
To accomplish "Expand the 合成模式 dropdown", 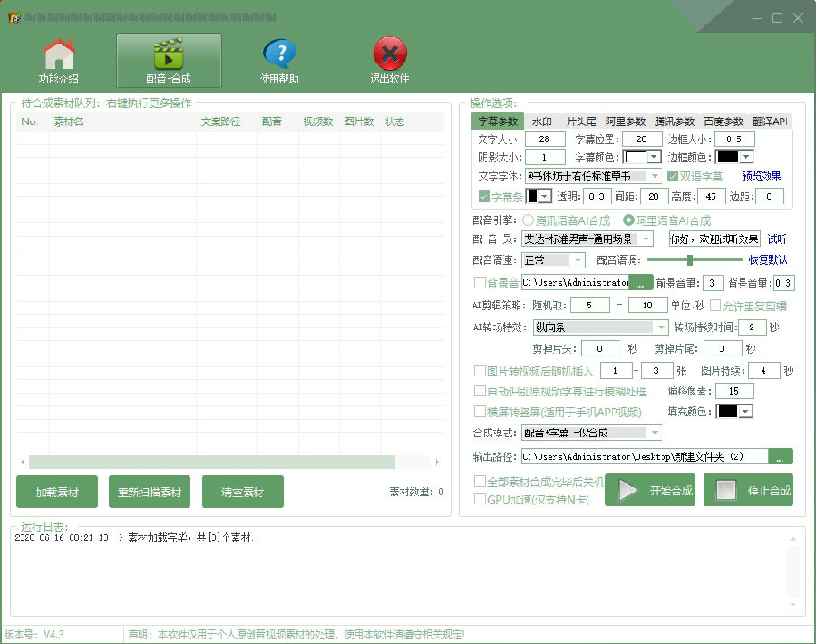I will 655,433.
